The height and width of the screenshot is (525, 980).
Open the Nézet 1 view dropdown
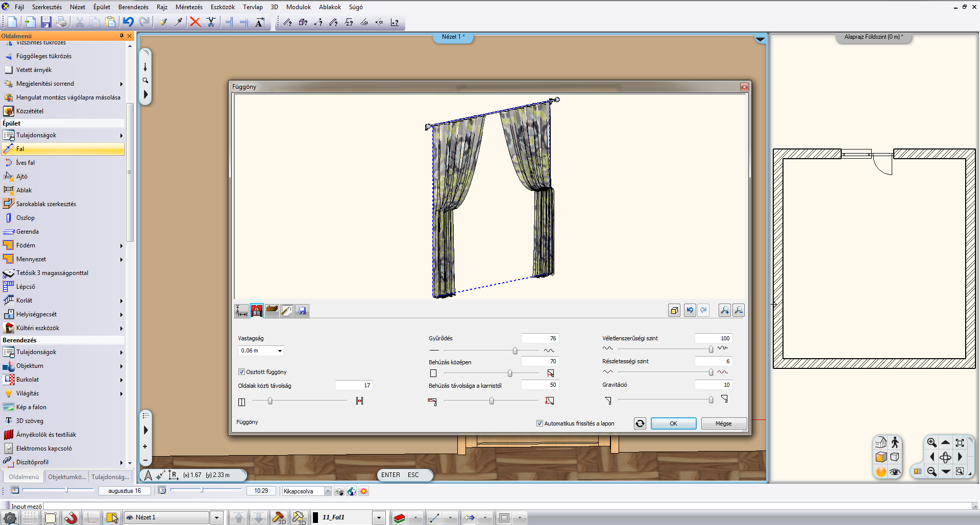[x=216, y=517]
